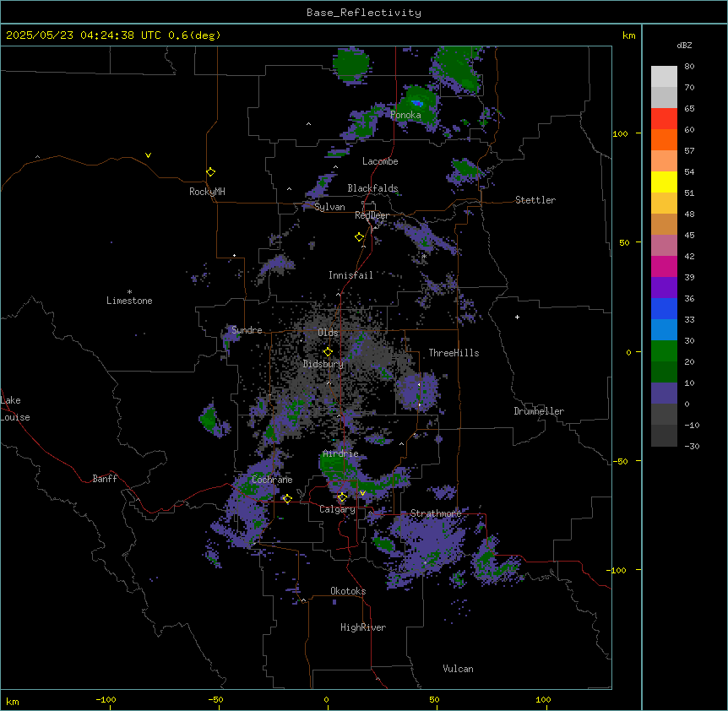Click the Lake Louise label
The height and width of the screenshot is (711, 728).
click(15, 409)
